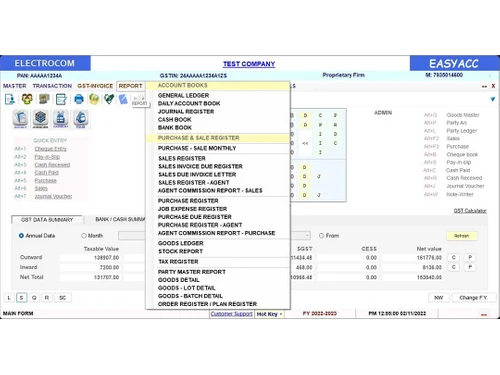Open the TRANSACTION menu
The image size is (500, 375).
coord(52,86)
